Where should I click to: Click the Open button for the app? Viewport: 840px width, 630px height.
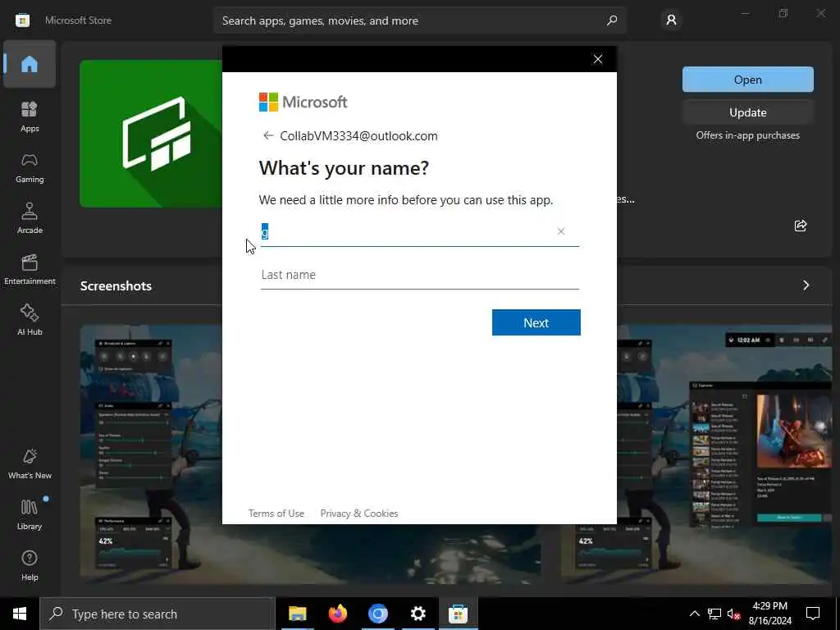coord(748,80)
